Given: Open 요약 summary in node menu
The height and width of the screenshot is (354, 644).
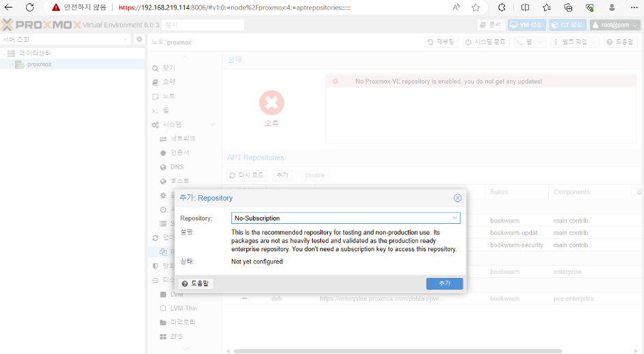Looking at the screenshot, I should 169,82.
